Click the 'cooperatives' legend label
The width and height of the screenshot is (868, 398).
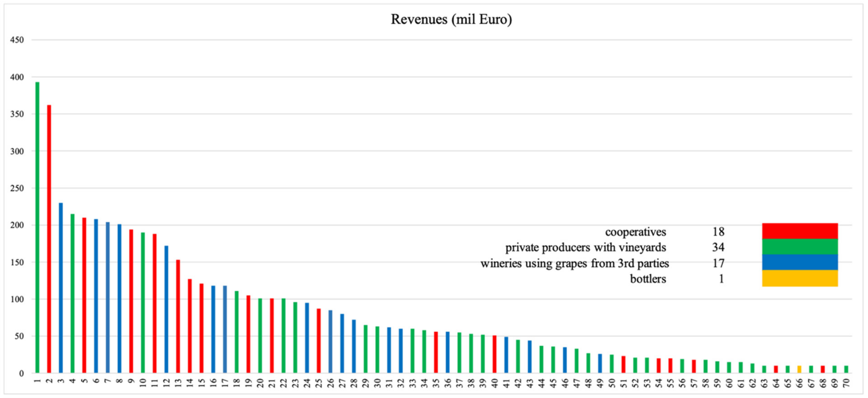coord(636,232)
